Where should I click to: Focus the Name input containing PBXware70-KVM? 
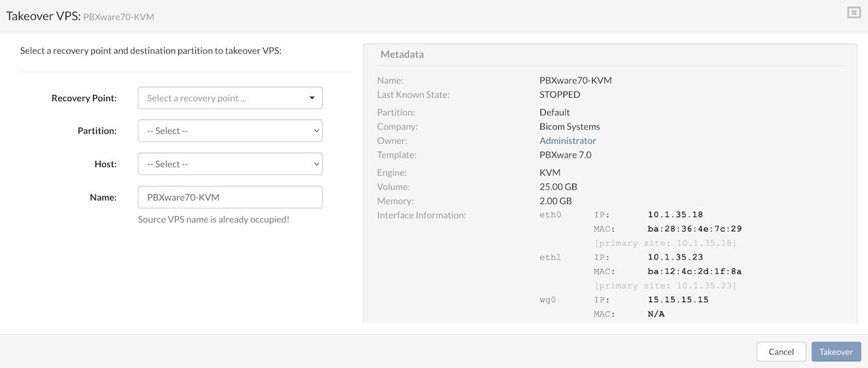230,198
